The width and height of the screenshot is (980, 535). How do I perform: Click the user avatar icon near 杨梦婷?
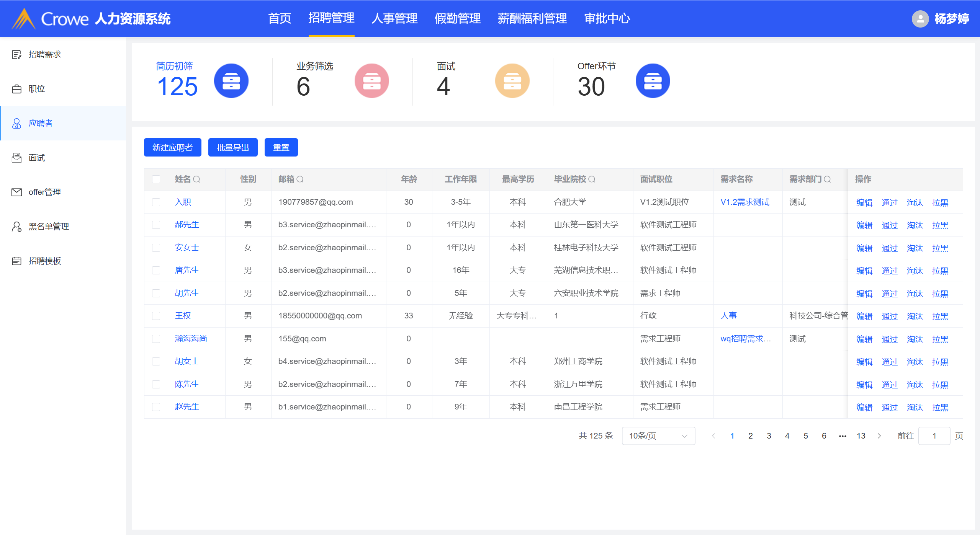pyautogui.click(x=920, y=19)
